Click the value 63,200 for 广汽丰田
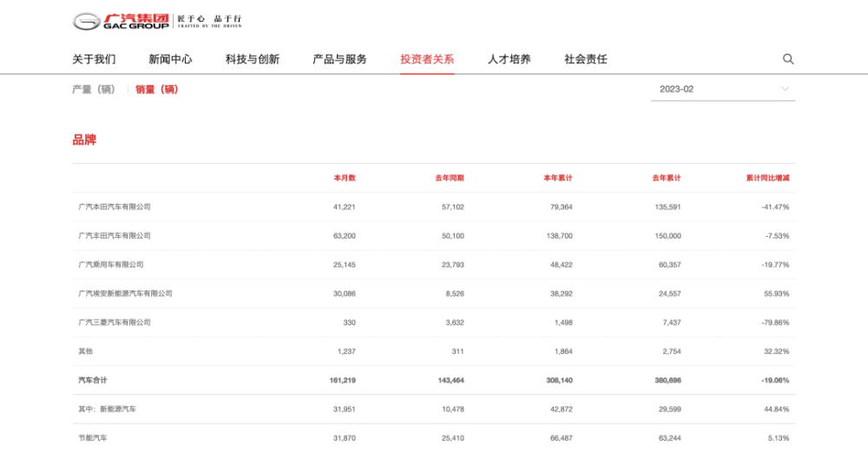This screenshot has height=452, width=868. pos(345,236)
